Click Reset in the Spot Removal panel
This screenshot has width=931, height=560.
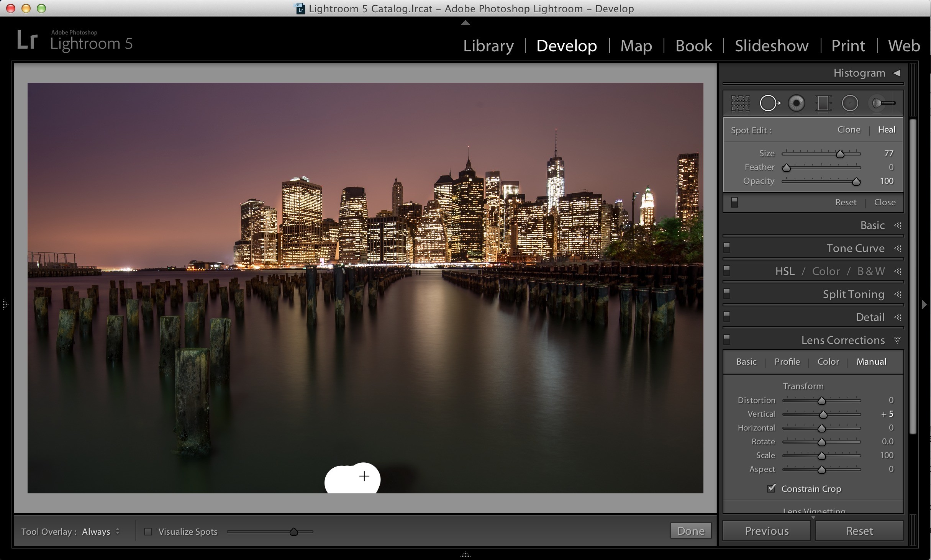pyautogui.click(x=846, y=202)
